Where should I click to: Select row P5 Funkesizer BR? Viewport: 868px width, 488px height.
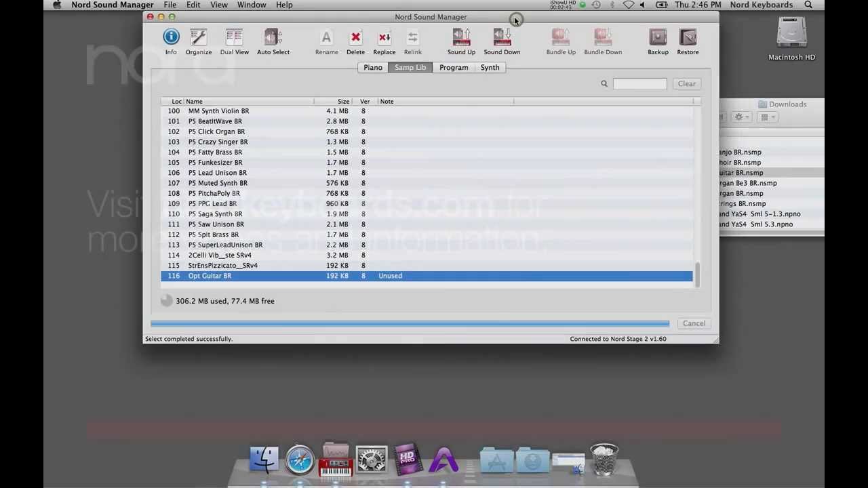[x=427, y=162]
